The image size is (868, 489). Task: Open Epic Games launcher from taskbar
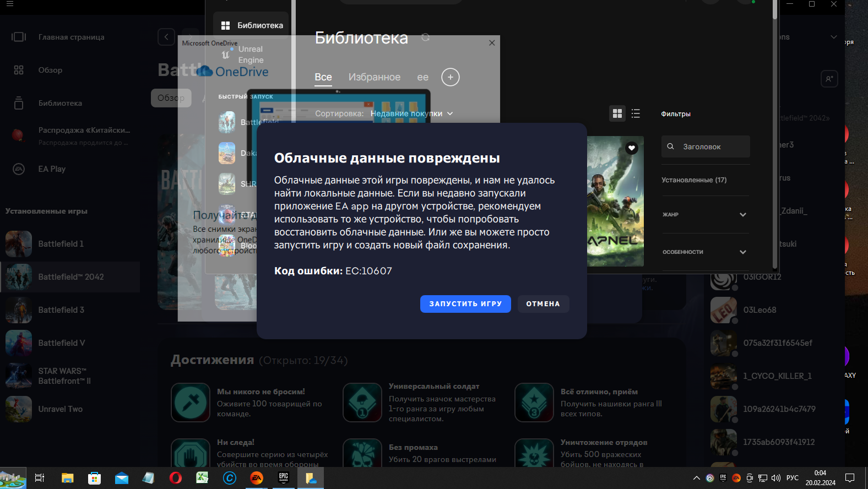[x=284, y=478]
